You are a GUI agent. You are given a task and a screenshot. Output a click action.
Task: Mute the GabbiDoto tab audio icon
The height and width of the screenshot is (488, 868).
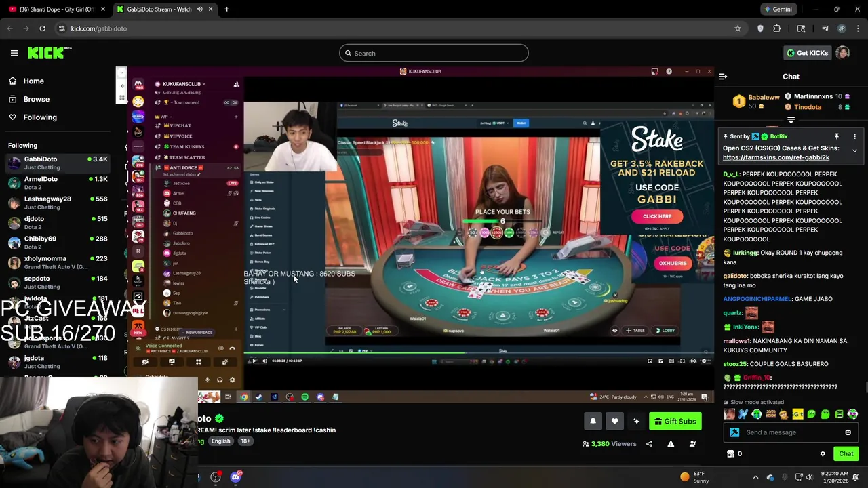tap(199, 9)
